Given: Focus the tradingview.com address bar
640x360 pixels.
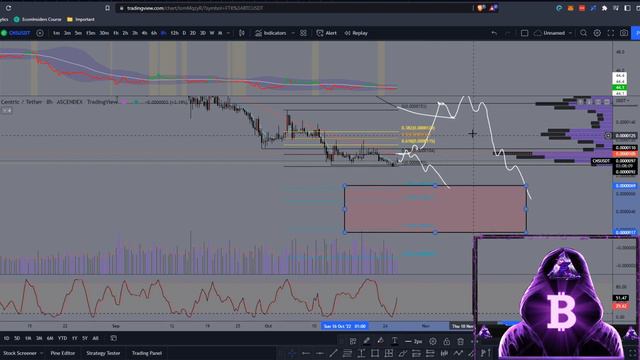Looking at the screenshot, I should pos(294,8).
